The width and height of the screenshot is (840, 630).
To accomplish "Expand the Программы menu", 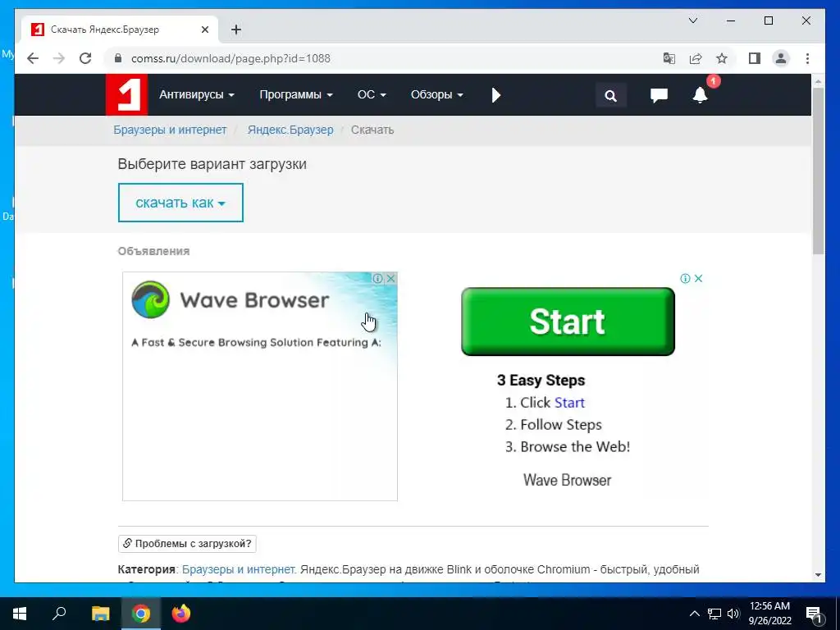I will click(295, 95).
